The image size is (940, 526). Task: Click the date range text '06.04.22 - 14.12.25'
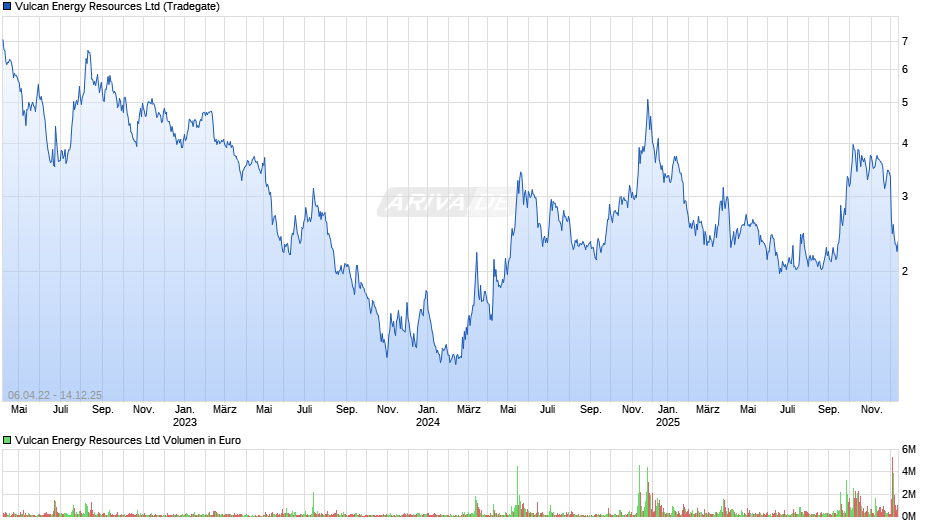click(x=55, y=395)
